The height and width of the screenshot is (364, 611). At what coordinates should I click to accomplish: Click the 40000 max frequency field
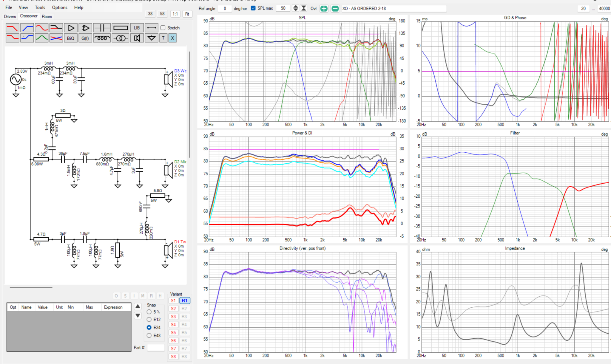[604, 8]
